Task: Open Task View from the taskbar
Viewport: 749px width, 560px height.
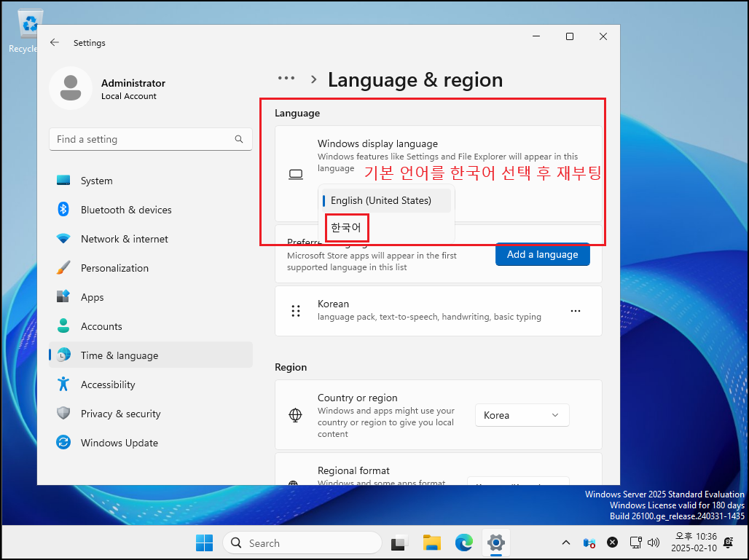Action: [399, 543]
